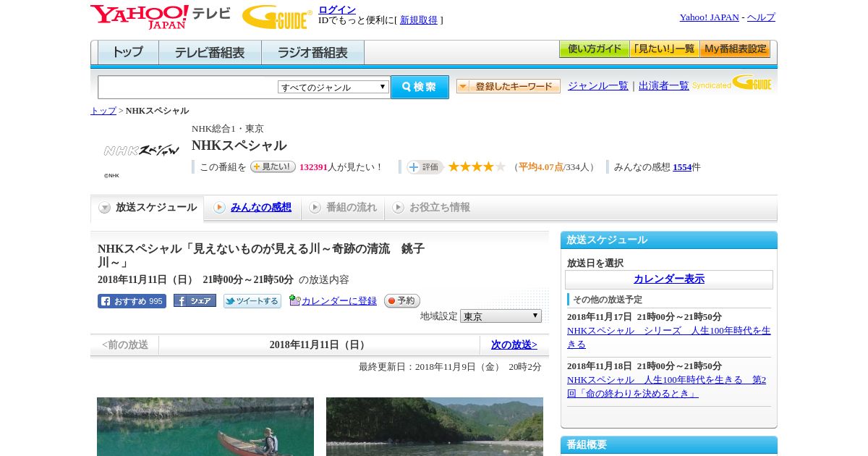Screen dimensions: 868x456
Task: Go to Yahoo! JAPAN link
Action: (709, 17)
